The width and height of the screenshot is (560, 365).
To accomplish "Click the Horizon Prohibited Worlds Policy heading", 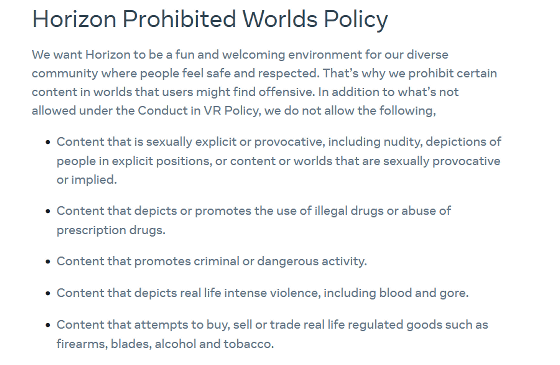I will [210, 19].
